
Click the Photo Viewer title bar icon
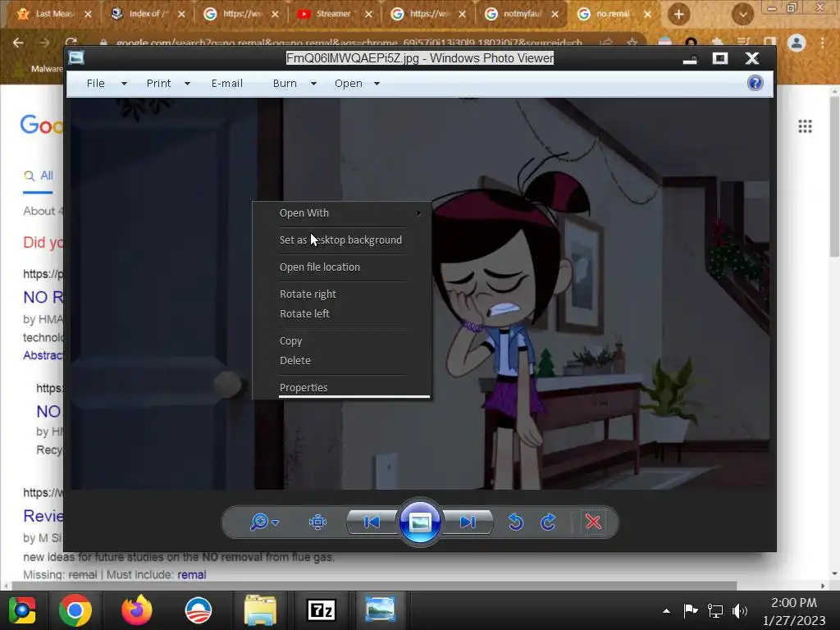pos(76,57)
